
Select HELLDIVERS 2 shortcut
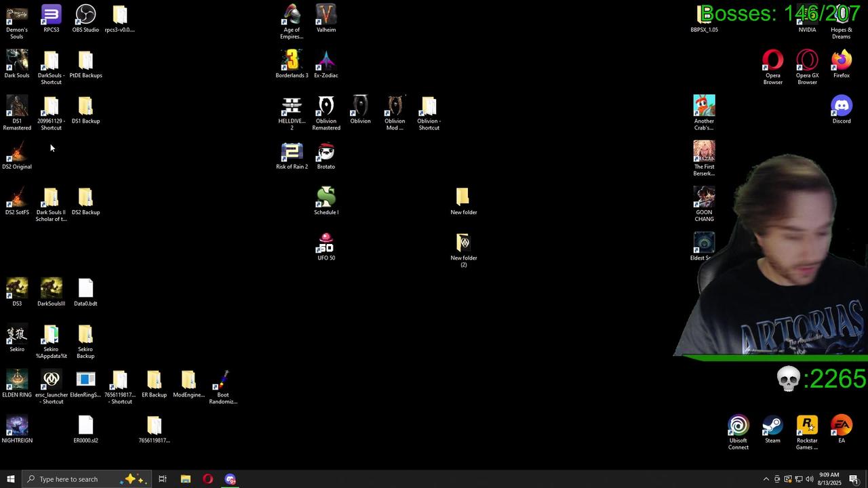click(292, 113)
